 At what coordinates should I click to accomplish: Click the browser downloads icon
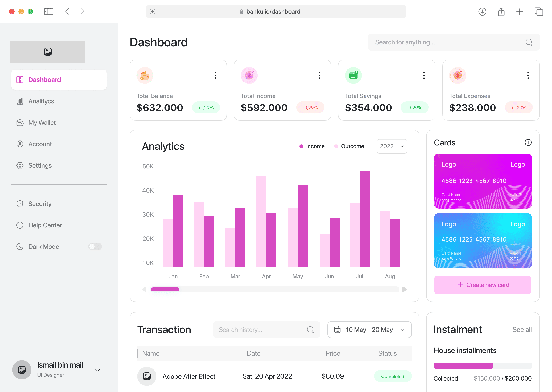482,12
